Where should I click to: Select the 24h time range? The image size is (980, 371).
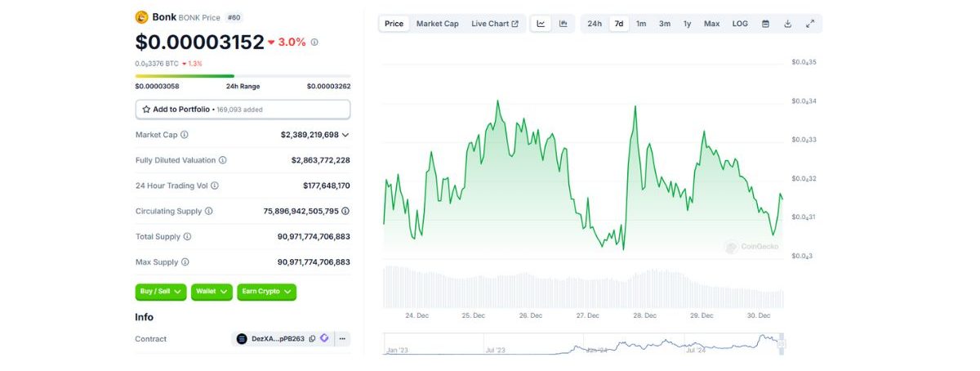[x=595, y=24]
